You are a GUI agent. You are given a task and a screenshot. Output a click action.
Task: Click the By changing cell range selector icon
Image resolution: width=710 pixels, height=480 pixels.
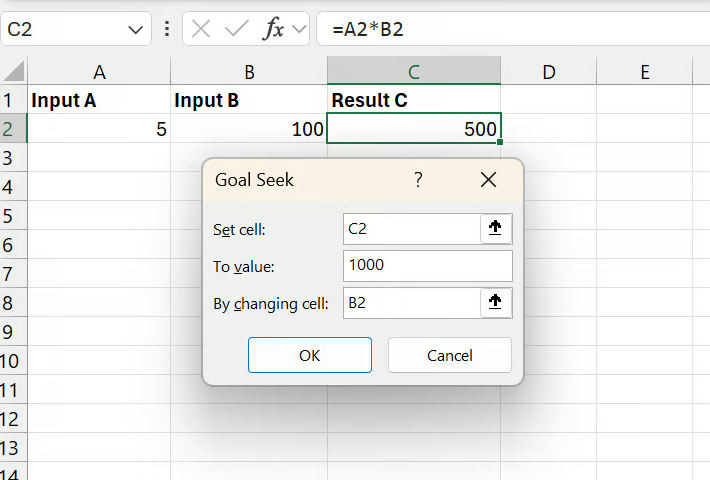click(x=496, y=303)
